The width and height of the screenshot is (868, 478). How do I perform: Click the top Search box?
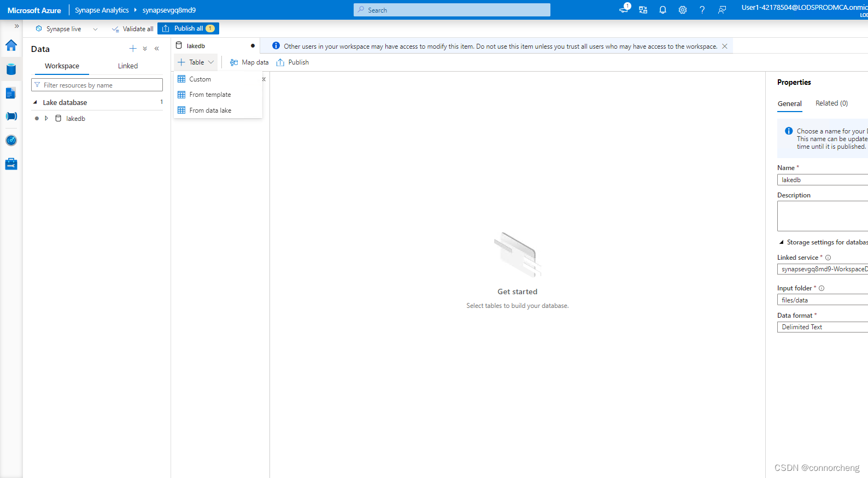452,10
